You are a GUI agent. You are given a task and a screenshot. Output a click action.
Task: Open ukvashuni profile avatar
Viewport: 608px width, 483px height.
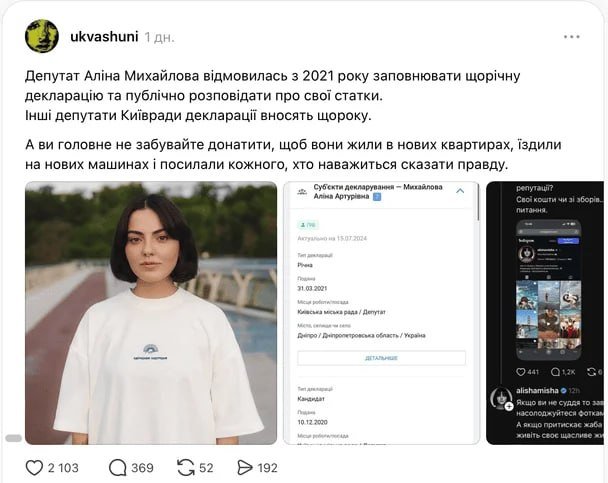coord(42,36)
